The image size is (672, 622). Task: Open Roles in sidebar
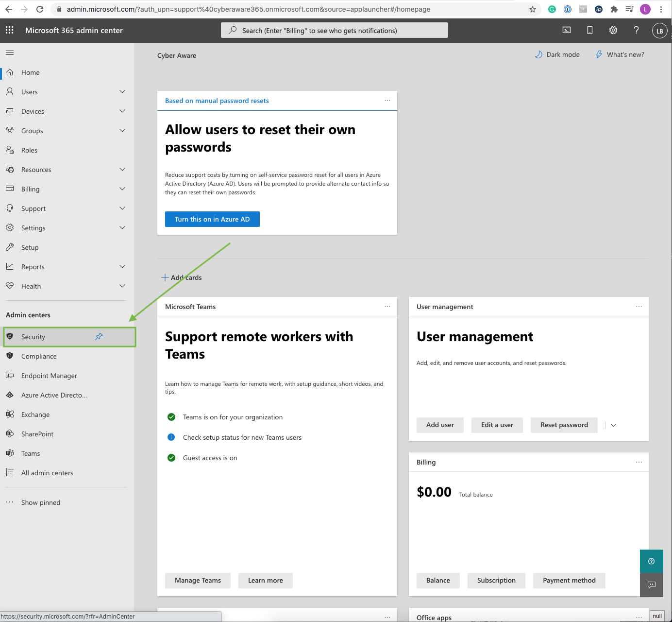click(67, 150)
